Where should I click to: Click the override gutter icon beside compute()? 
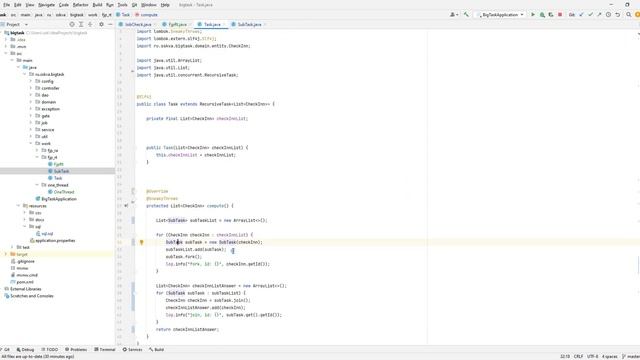click(126, 206)
